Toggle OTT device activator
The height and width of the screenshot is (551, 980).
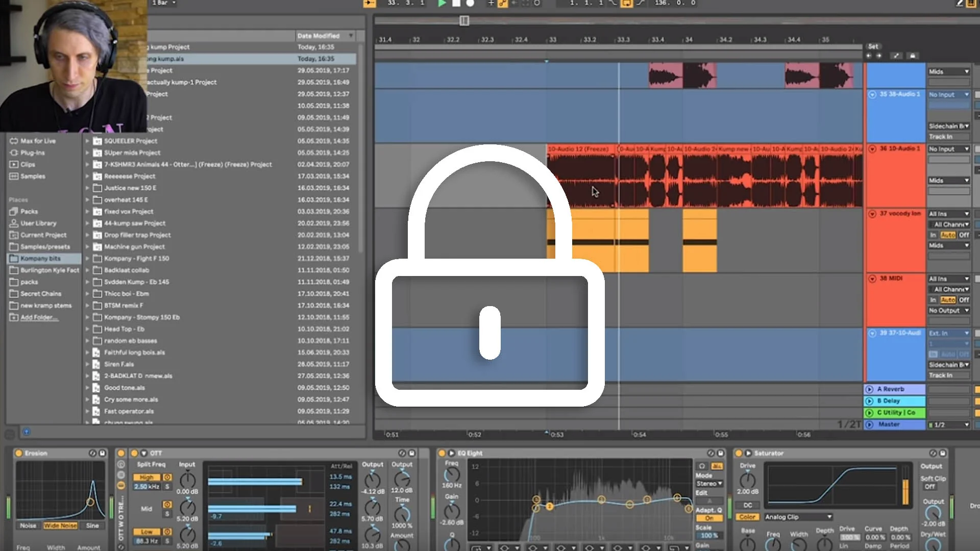click(x=134, y=453)
